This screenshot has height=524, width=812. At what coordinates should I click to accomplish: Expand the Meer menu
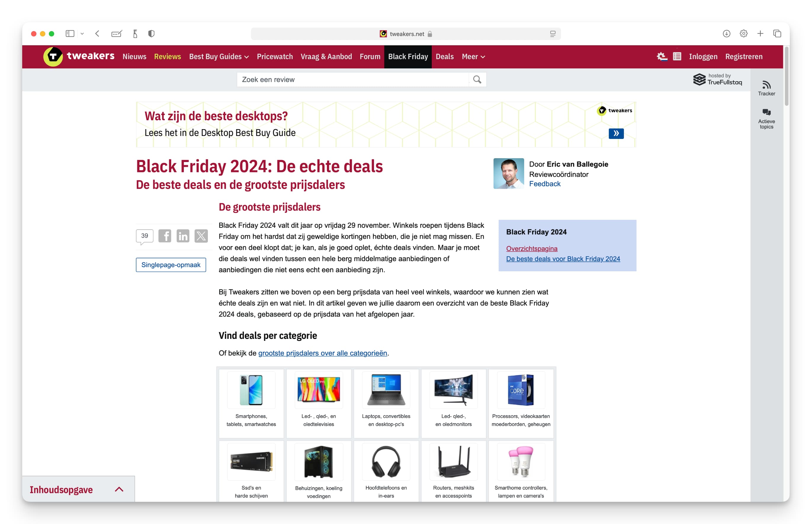[473, 57]
